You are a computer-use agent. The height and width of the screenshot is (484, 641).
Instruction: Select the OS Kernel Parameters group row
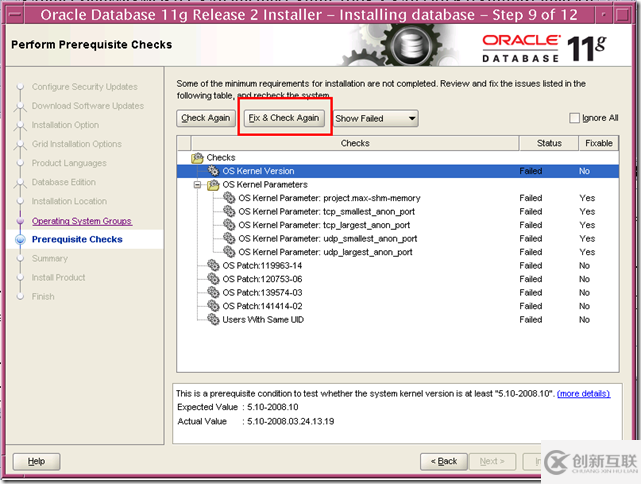398,185
